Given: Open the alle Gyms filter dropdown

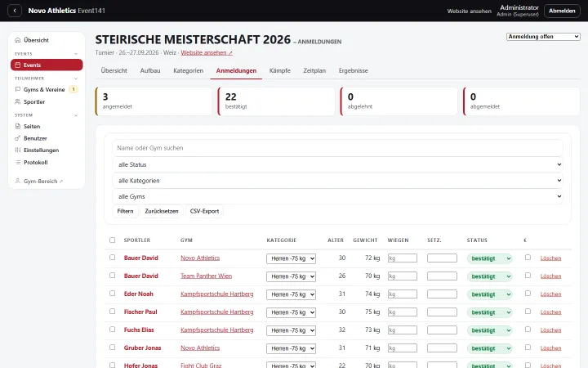Looking at the screenshot, I should [x=337, y=196].
